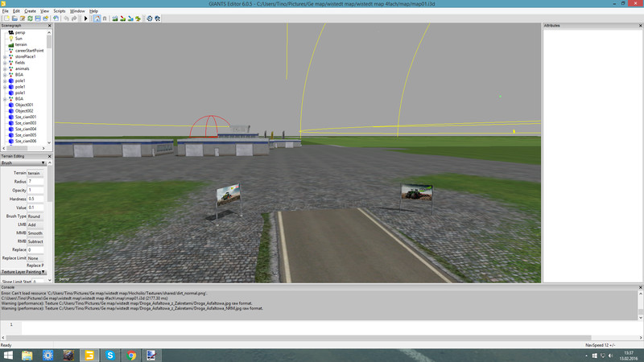Launch Chrome from the taskbar

[130, 355]
